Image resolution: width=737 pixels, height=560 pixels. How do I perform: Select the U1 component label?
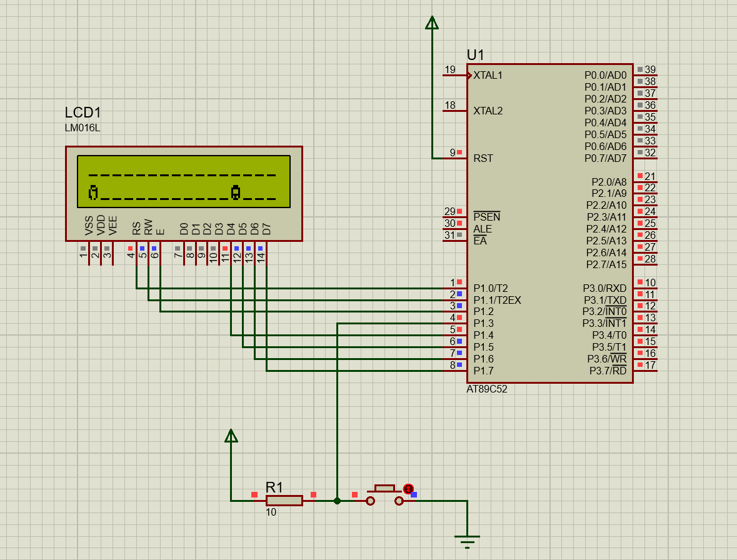tap(476, 55)
